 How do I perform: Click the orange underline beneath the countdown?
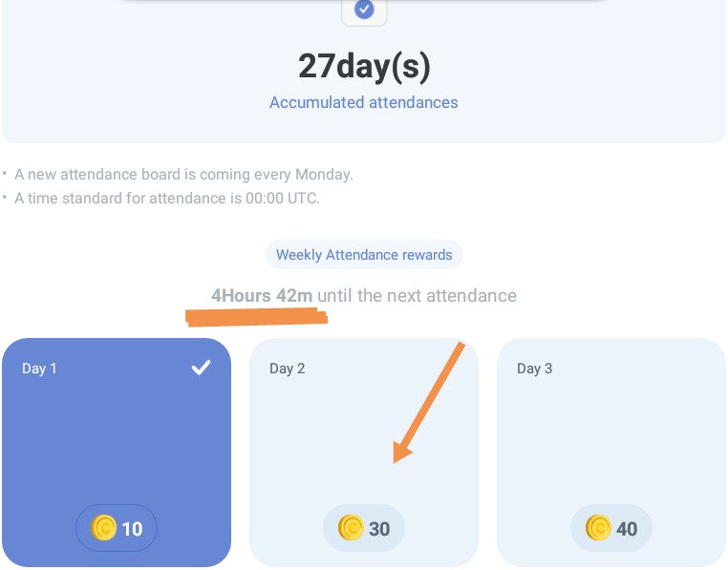[x=257, y=315]
